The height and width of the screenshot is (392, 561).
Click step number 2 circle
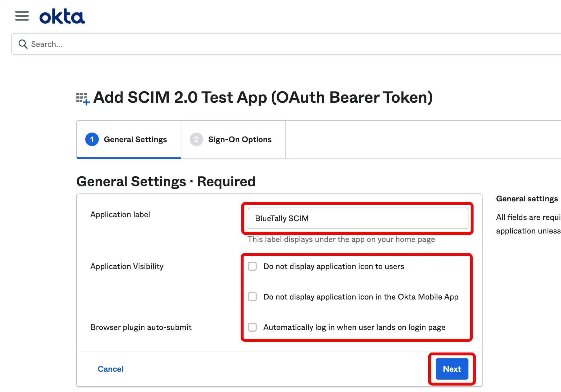click(196, 139)
